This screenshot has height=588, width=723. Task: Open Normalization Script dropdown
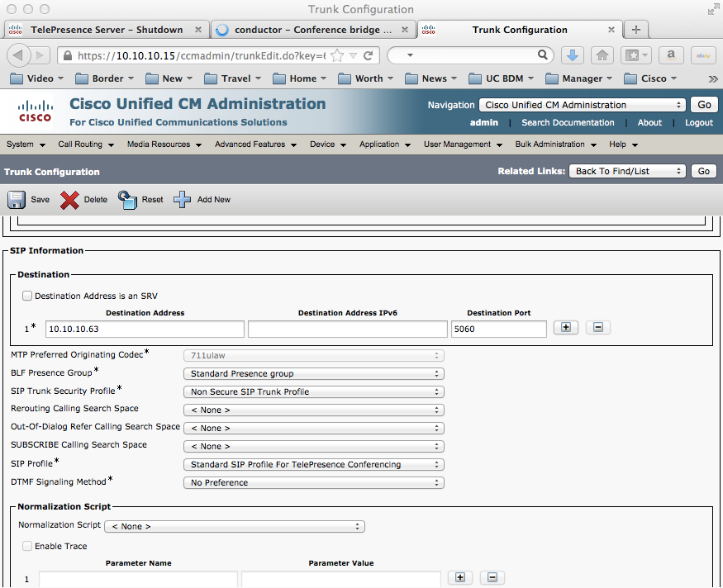pos(235,526)
